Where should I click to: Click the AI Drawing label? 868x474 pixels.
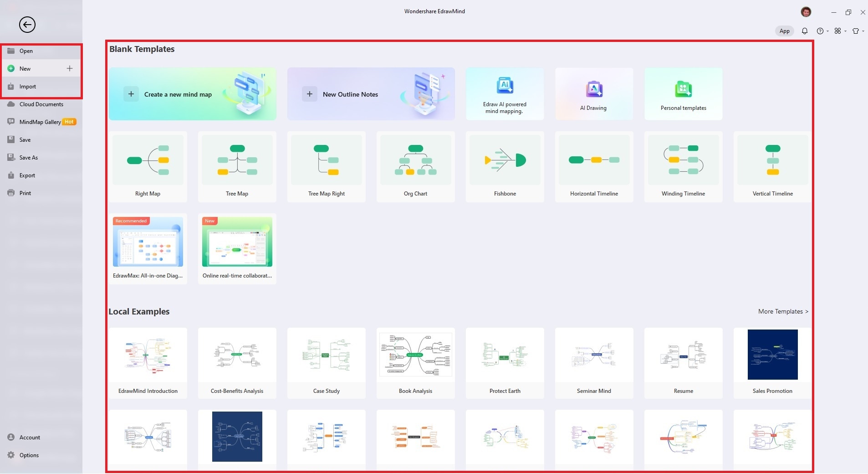(593, 108)
